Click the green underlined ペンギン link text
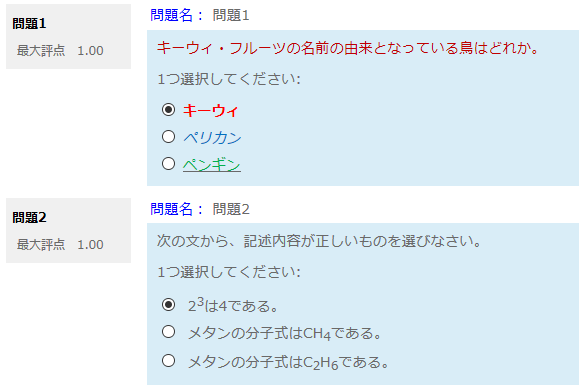The image size is (579, 391). pos(212,165)
